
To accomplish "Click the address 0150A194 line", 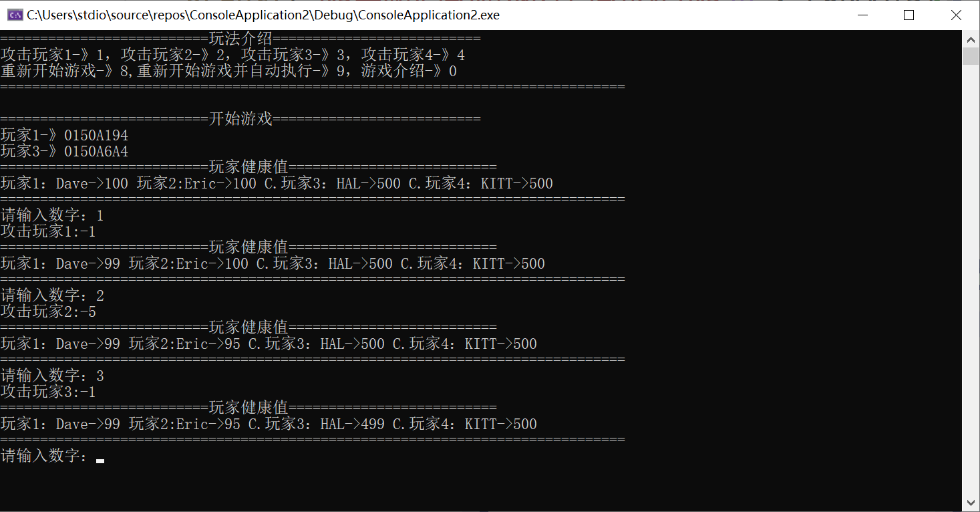I will click(65, 135).
